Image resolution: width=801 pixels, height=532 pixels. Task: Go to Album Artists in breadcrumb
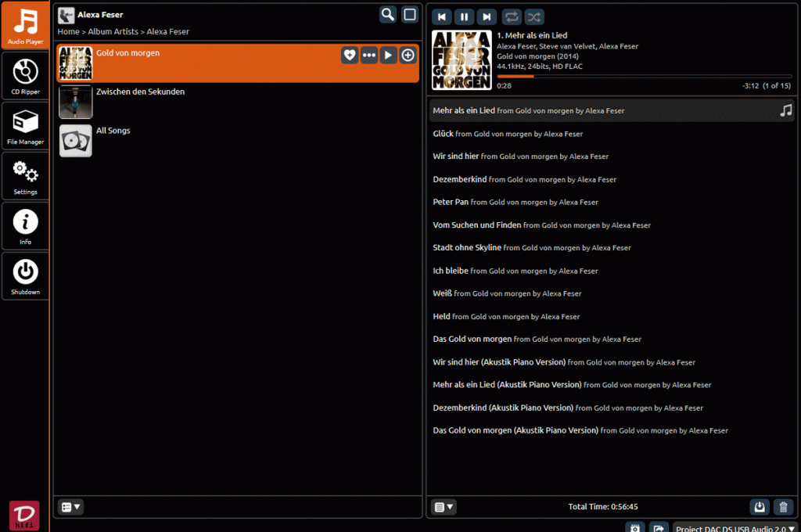(113, 32)
